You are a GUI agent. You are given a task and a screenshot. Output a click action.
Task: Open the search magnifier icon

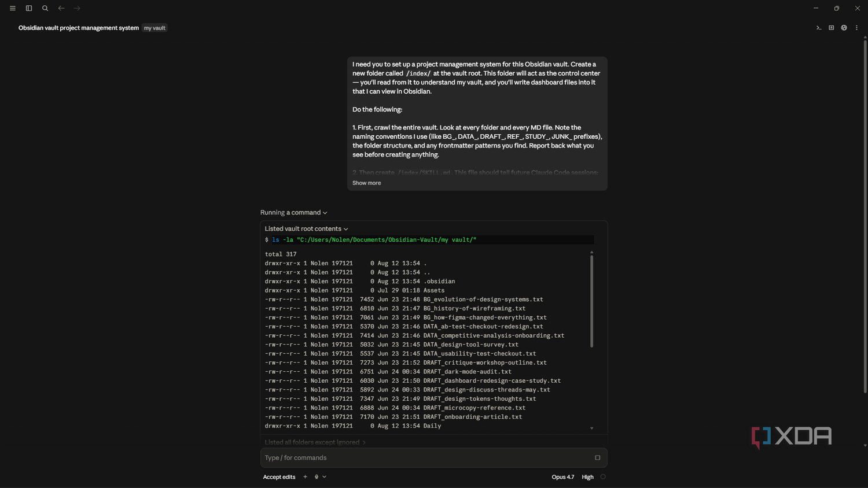point(45,8)
